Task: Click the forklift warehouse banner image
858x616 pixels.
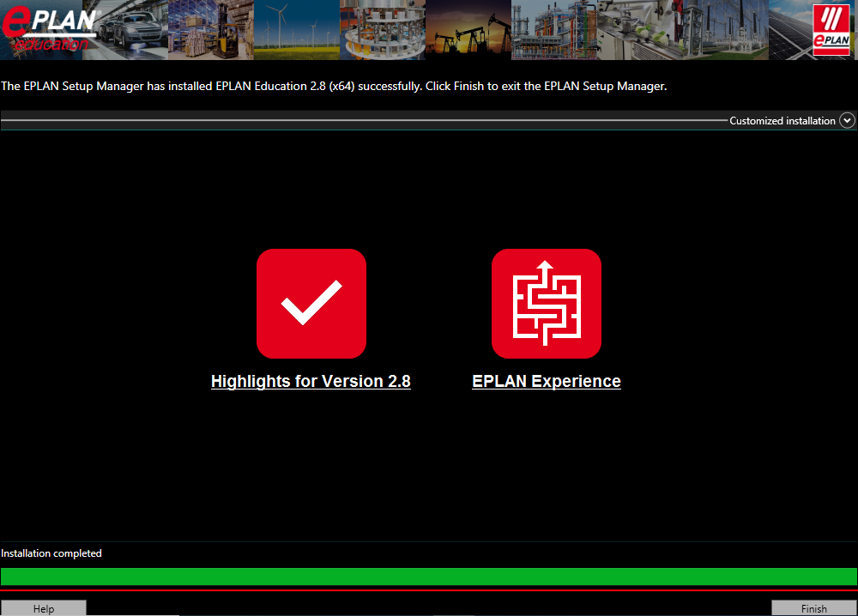Action: point(211,29)
